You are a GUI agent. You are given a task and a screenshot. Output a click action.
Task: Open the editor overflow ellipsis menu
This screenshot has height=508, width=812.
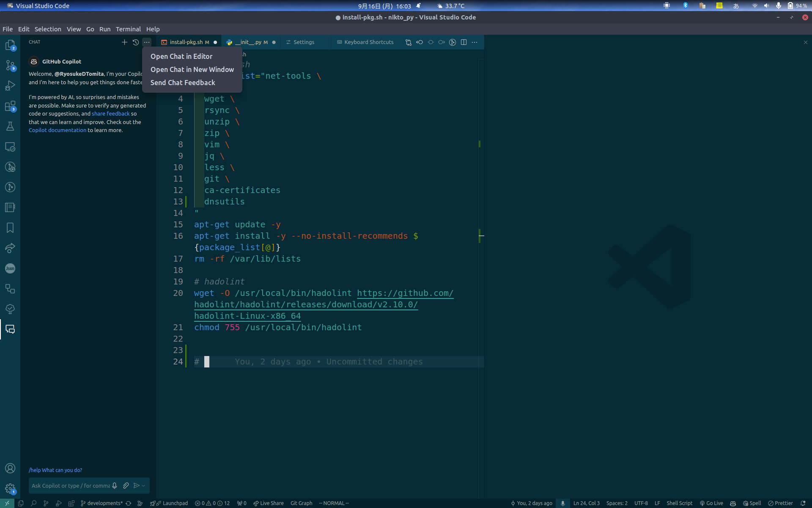point(475,42)
